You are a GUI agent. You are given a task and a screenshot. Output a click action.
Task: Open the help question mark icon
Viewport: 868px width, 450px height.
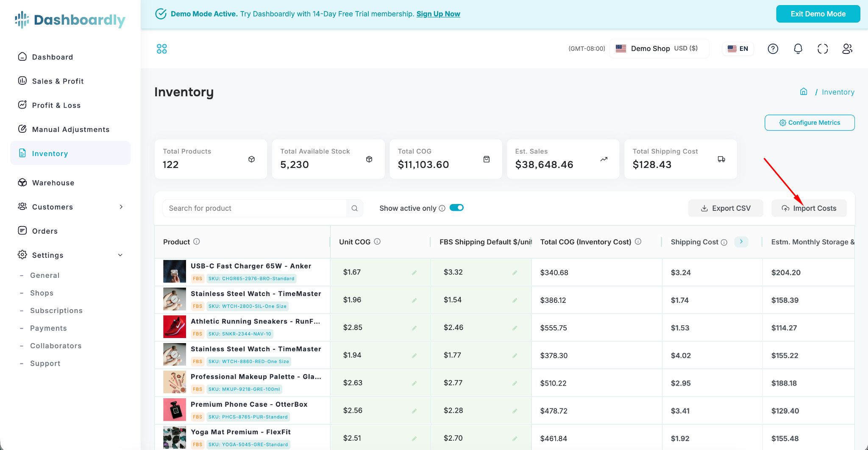point(773,49)
